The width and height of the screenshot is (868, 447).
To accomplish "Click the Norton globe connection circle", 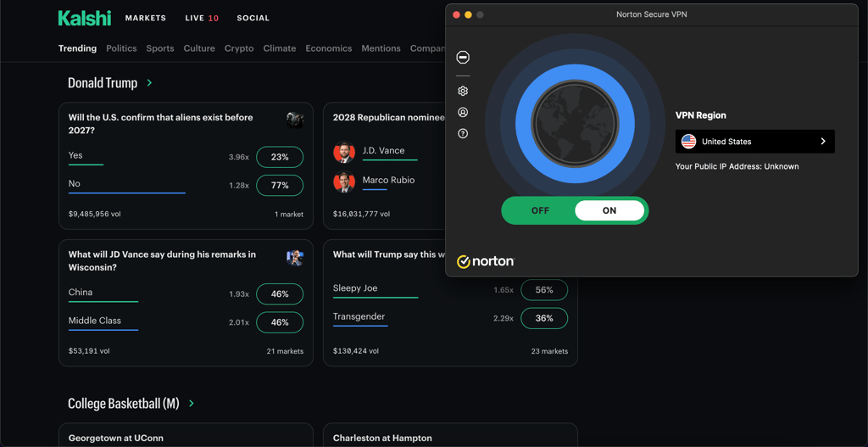I will click(575, 124).
